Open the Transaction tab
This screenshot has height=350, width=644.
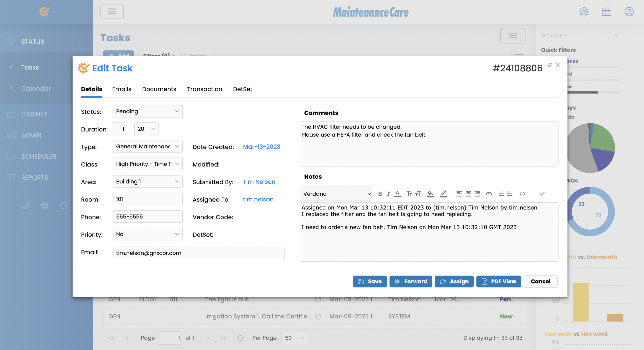(205, 89)
